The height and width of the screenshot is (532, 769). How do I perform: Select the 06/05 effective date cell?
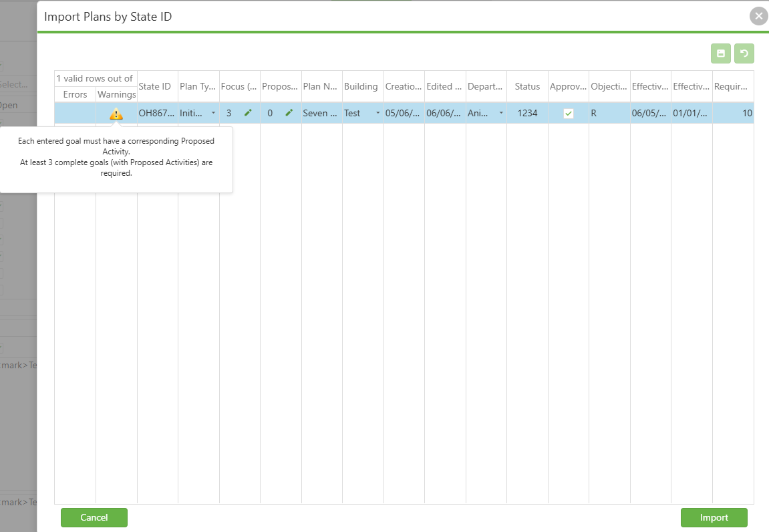tap(651, 113)
